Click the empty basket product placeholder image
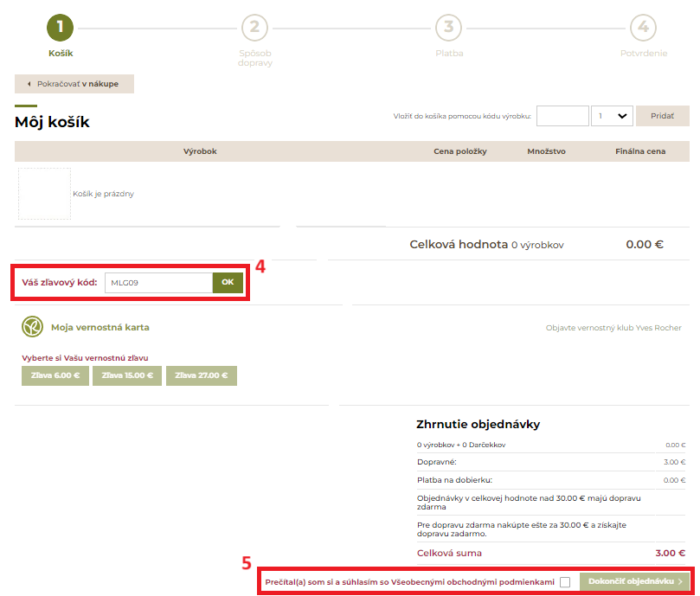700x596 pixels. click(x=44, y=194)
